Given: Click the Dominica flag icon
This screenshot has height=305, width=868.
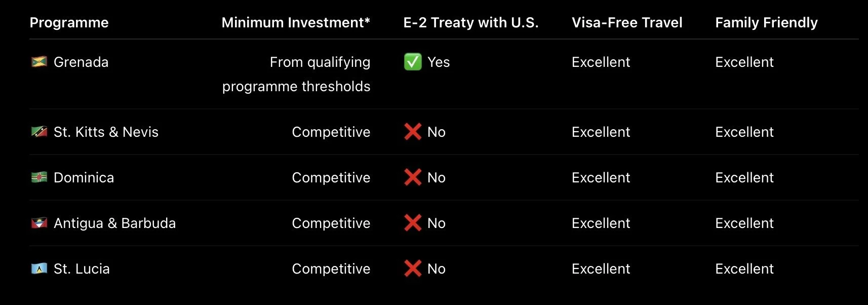Looking at the screenshot, I should coord(39,177).
